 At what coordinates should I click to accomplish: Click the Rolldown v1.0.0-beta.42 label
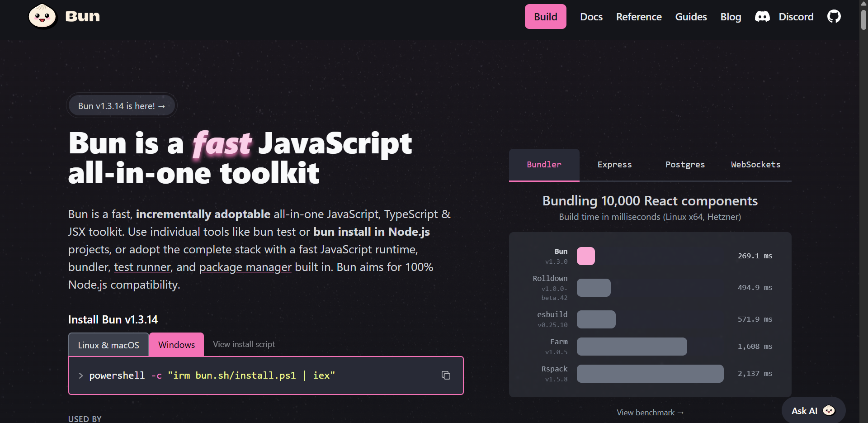(550, 288)
